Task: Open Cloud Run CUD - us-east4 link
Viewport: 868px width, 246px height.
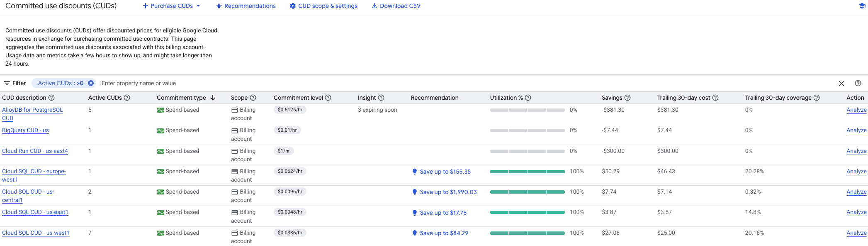Action: click(x=35, y=151)
